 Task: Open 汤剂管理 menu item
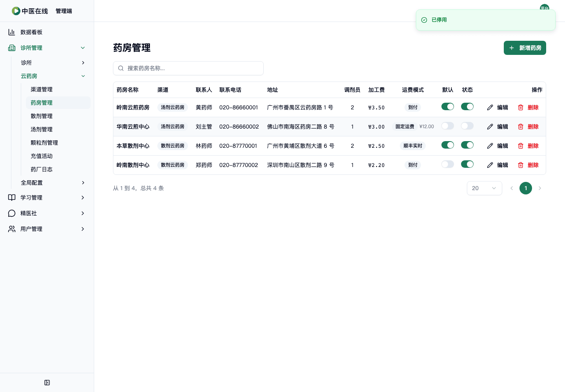coord(58,129)
